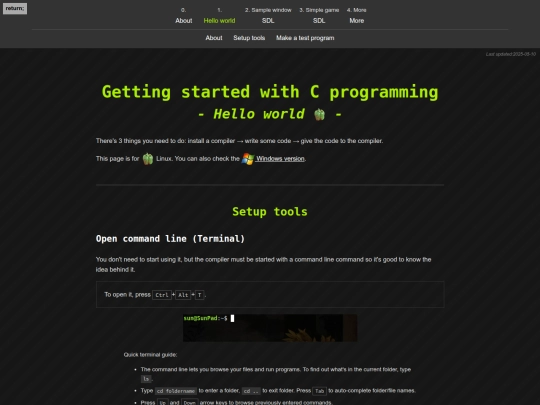
Task: Click the 'ls' command code snippet
Action: [146, 379]
